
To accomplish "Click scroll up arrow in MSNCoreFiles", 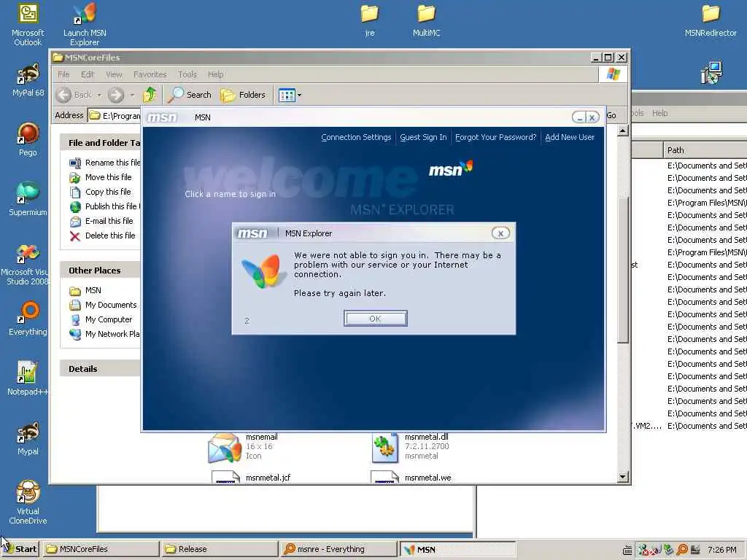I will (623, 131).
